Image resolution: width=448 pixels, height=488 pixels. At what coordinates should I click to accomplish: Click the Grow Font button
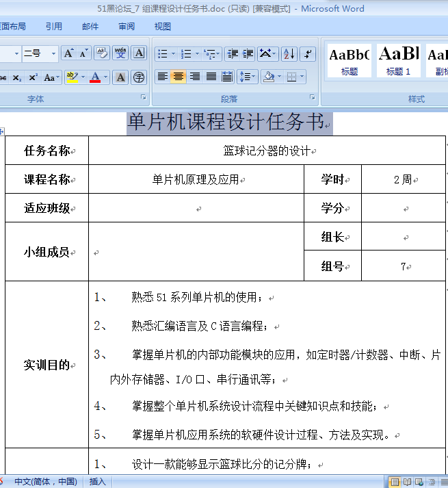[69, 53]
